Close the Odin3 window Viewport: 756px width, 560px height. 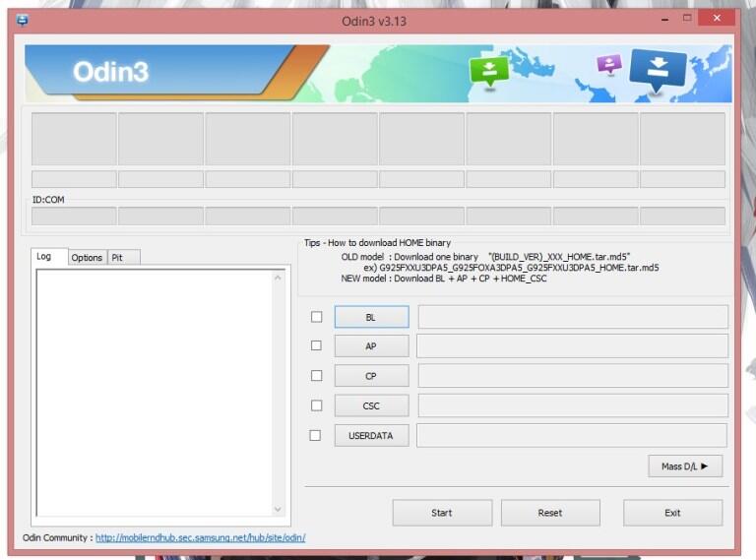pyautogui.click(x=717, y=19)
